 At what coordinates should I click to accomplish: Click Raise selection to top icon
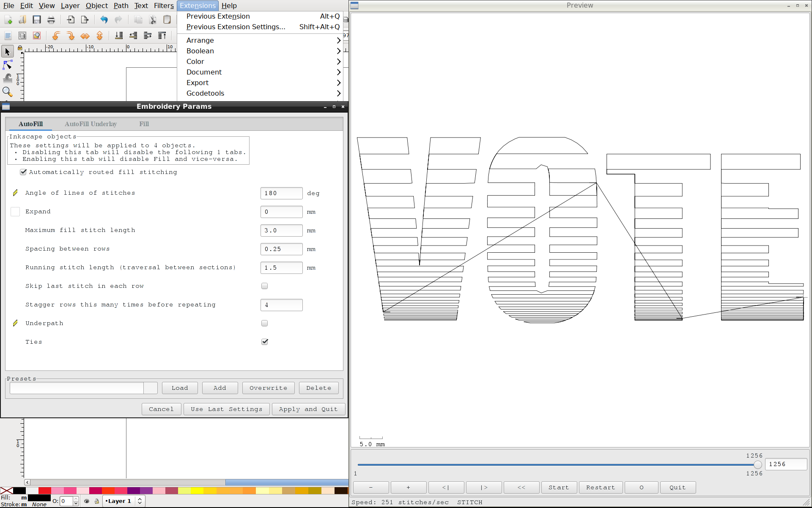pyautogui.click(x=162, y=36)
